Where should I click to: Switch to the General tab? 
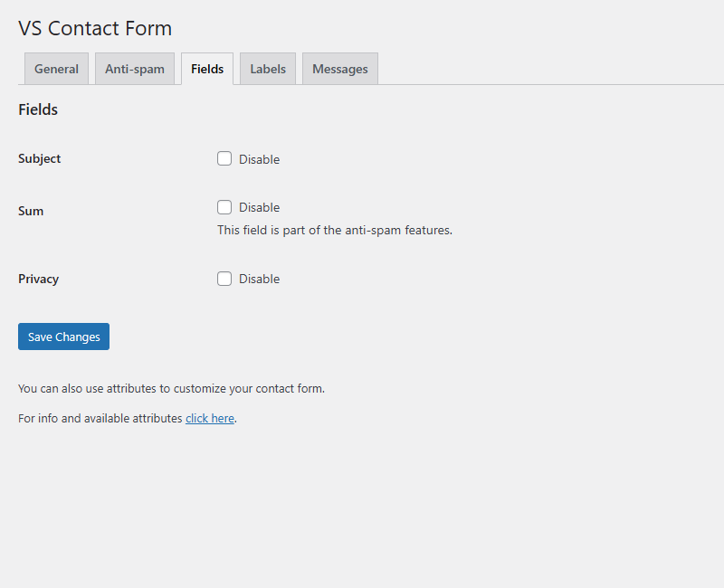click(x=56, y=68)
